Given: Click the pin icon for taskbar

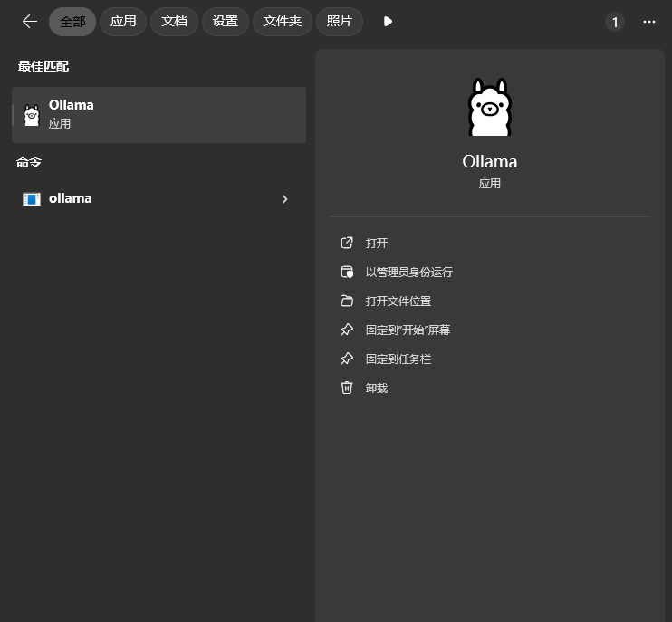Looking at the screenshot, I should [x=347, y=359].
